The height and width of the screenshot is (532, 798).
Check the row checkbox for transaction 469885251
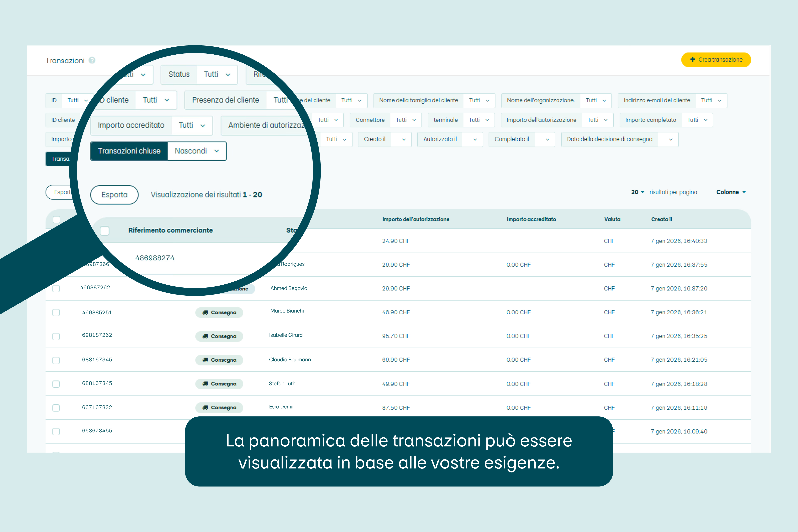tap(56, 313)
